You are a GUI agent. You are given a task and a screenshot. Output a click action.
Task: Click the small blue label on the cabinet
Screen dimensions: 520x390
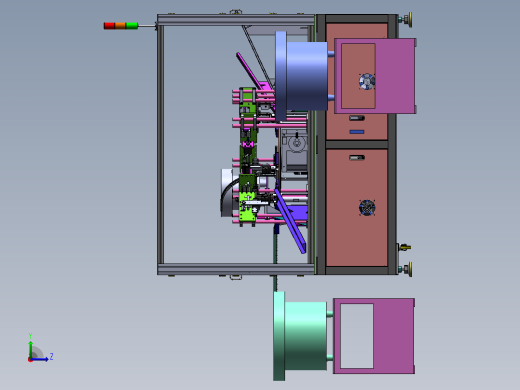[x=357, y=132]
